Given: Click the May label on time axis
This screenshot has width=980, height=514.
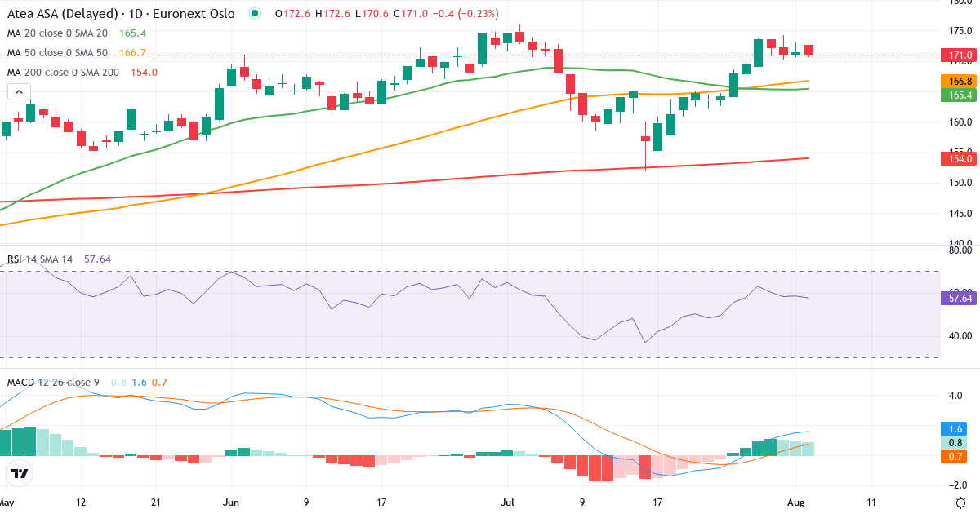Looking at the screenshot, I should click(x=7, y=503).
